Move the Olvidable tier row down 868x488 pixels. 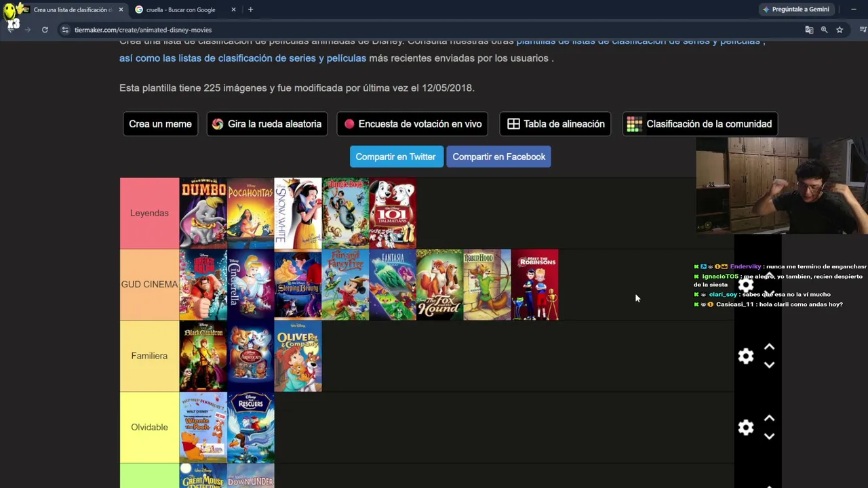pyautogui.click(x=769, y=436)
